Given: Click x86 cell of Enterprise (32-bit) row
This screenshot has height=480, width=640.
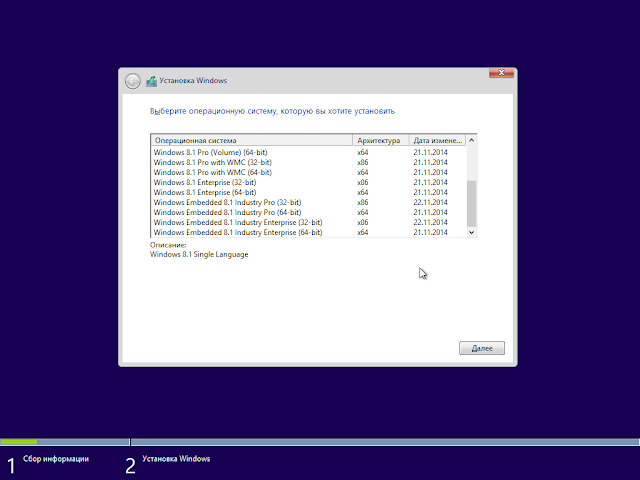Looking at the screenshot, I should click(362, 182).
